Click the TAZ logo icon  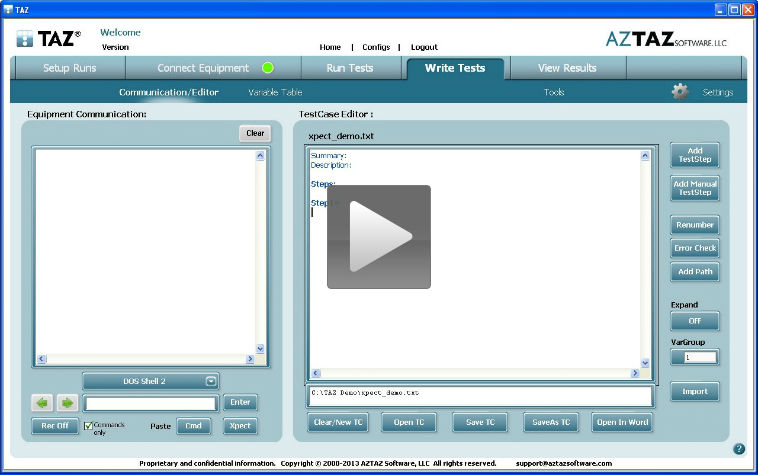(25, 41)
